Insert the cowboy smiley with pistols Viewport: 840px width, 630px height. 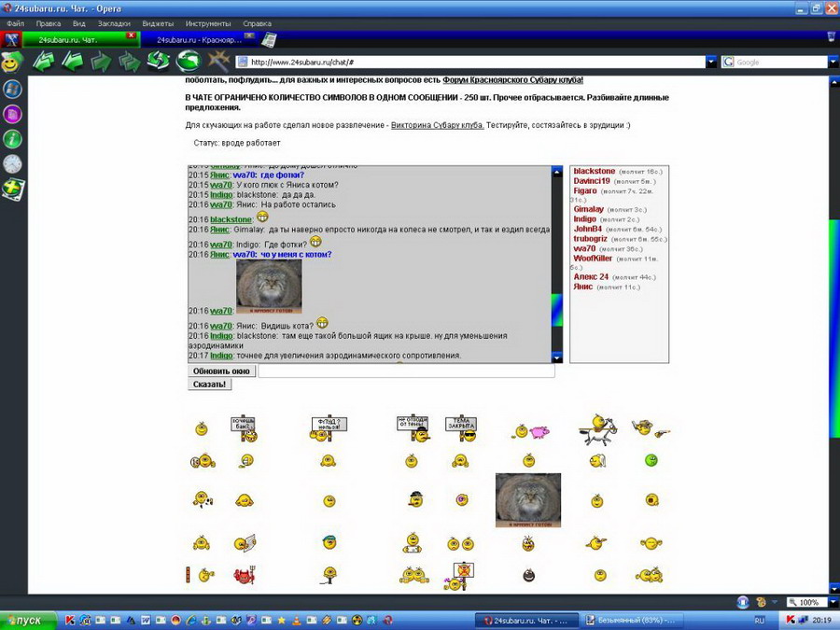650,427
